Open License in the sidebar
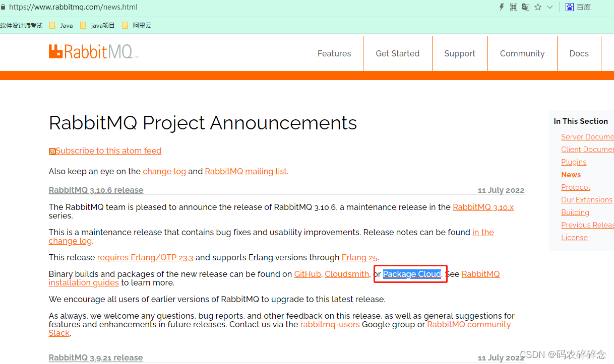This screenshot has width=614, height=364. pos(575,238)
